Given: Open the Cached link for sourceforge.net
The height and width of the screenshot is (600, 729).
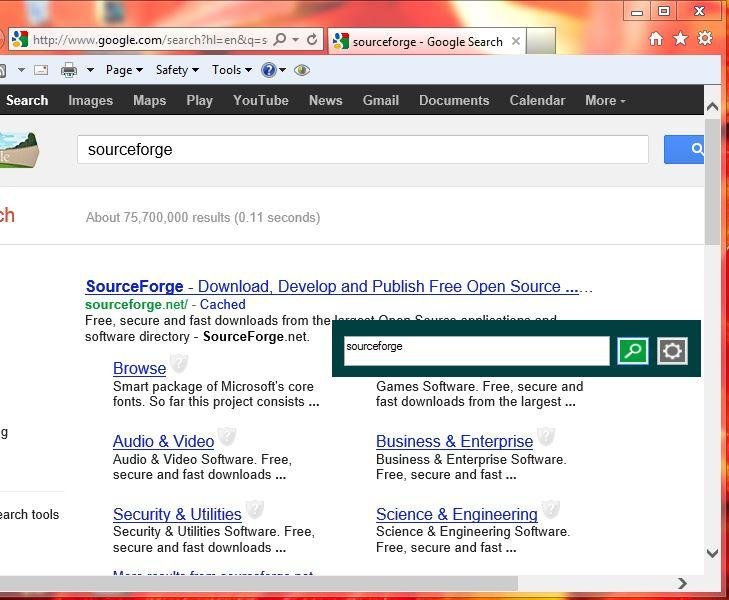Looking at the screenshot, I should click(222, 304).
